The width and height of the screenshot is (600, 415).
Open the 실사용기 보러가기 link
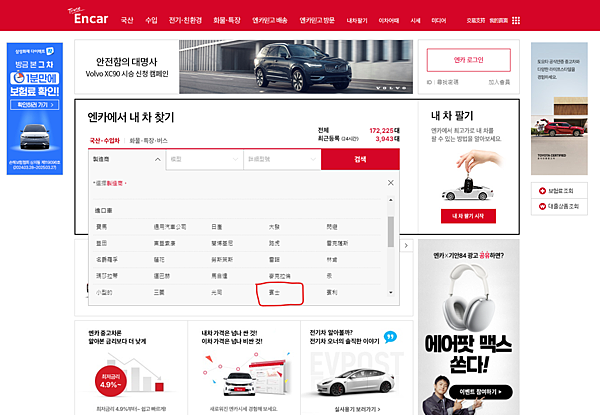(357, 409)
